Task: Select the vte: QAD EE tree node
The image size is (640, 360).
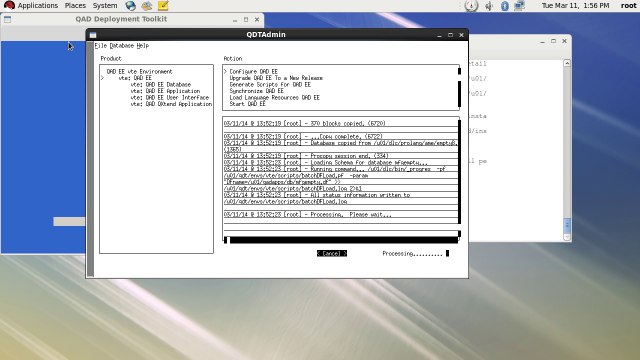Action: click(135, 78)
